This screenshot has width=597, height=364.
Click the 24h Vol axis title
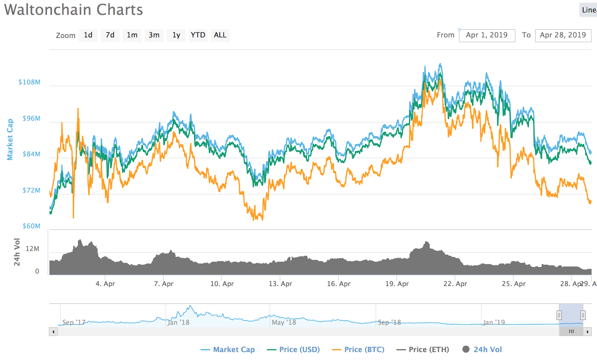pos(17,252)
